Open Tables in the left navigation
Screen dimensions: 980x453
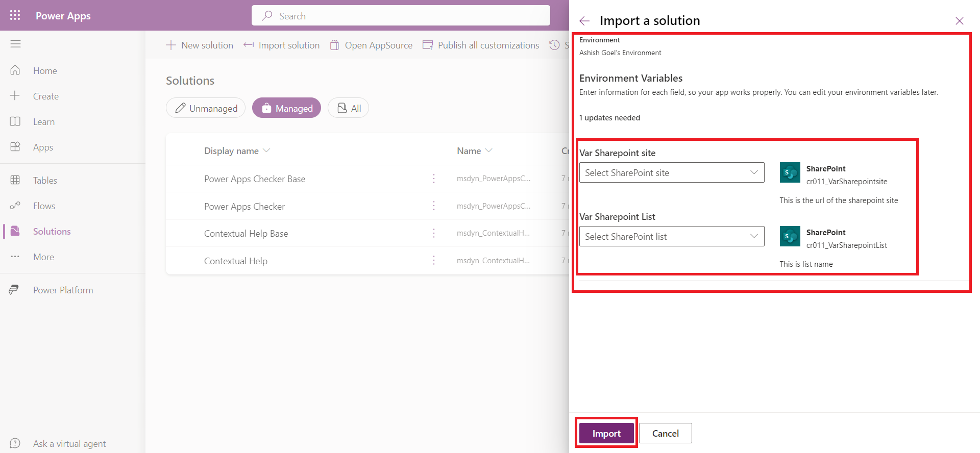point(45,181)
